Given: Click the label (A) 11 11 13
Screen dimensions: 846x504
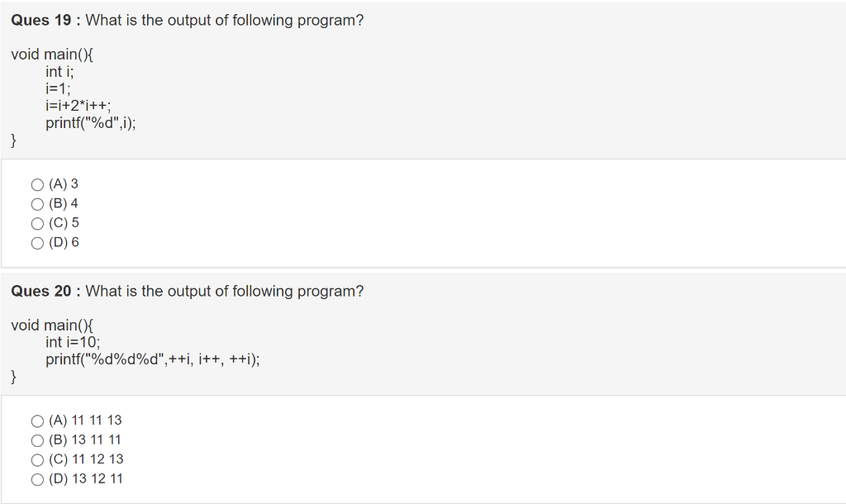Looking at the screenshot, I should pos(85,421).
